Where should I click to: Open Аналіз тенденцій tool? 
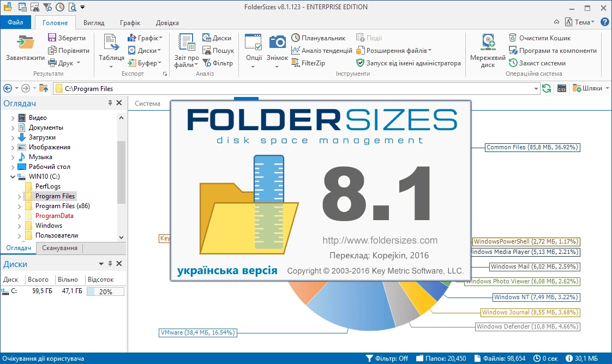pyautogui.click(x=322, y=50)
